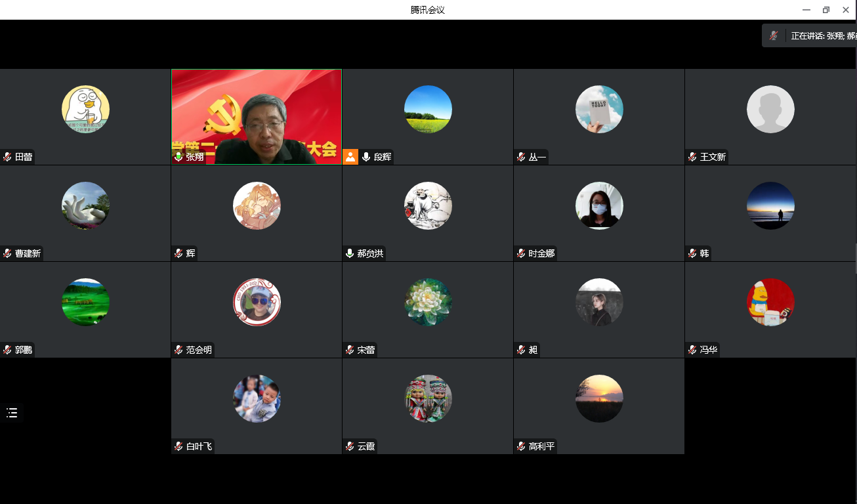
Task: Click the muted mic icon beside 曹建新
Action: tap(8, 253)
